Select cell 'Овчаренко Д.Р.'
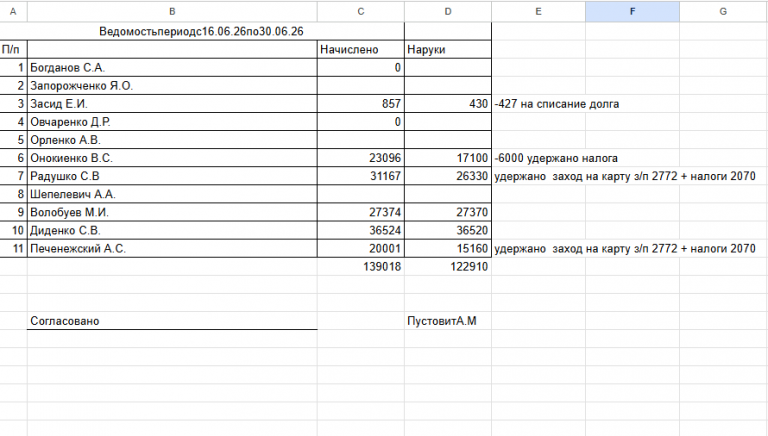Viewport: 768px width, 436px height. click(172, 122)
